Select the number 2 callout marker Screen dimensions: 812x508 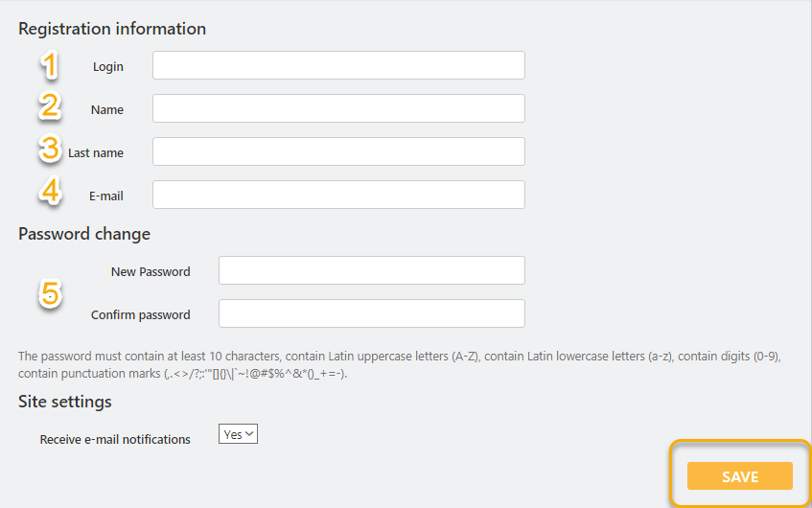click(50, 106)
